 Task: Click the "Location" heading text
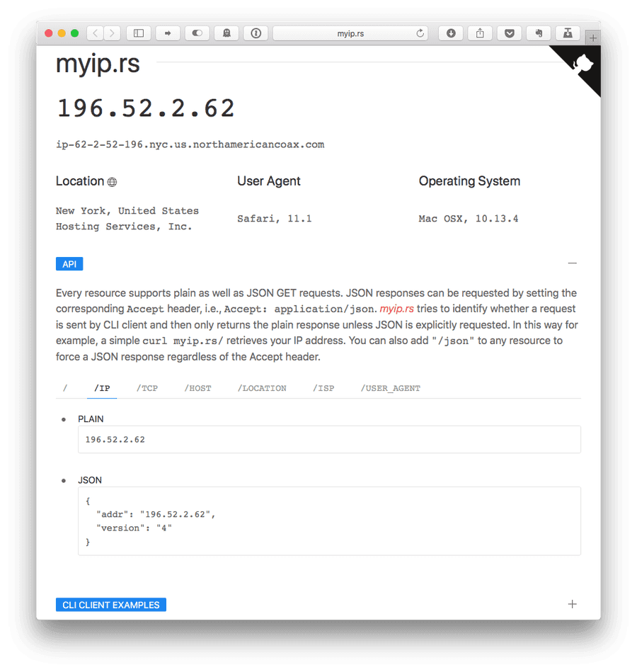click(x=80, y=181)
